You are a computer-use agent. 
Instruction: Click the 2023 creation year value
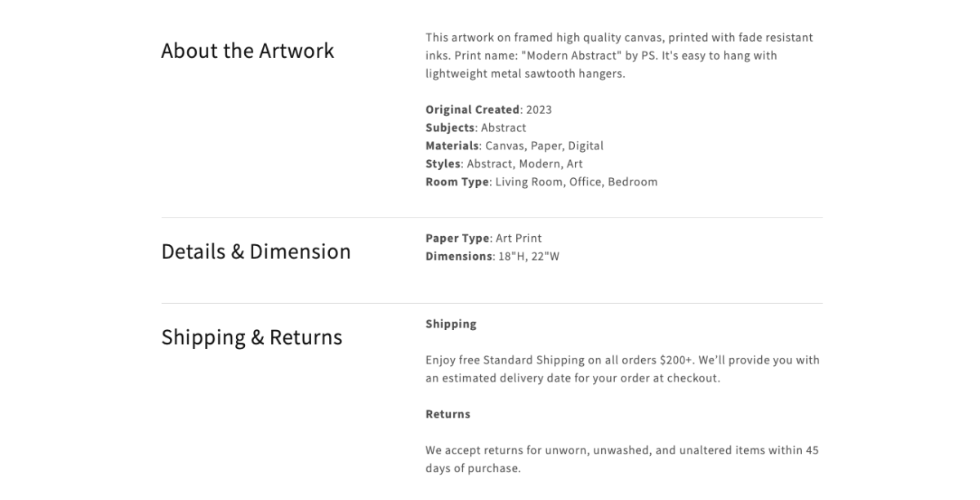tap(539, 109)
